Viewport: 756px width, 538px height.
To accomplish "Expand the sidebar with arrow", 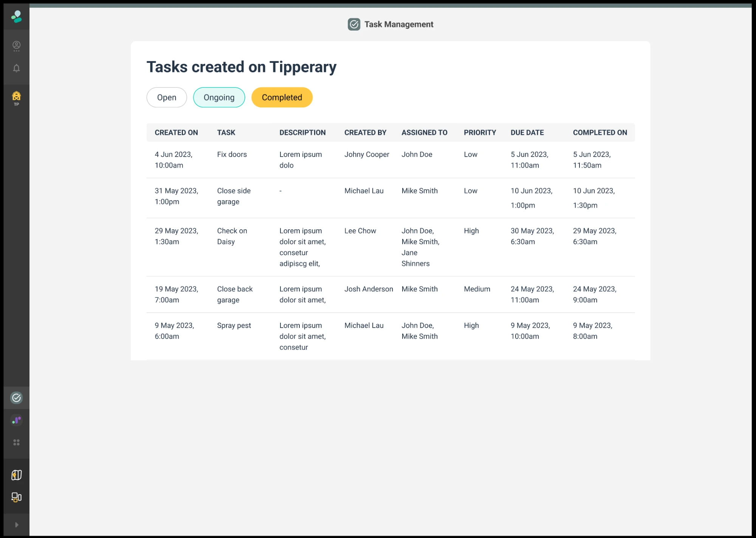I will coord(16,525).
